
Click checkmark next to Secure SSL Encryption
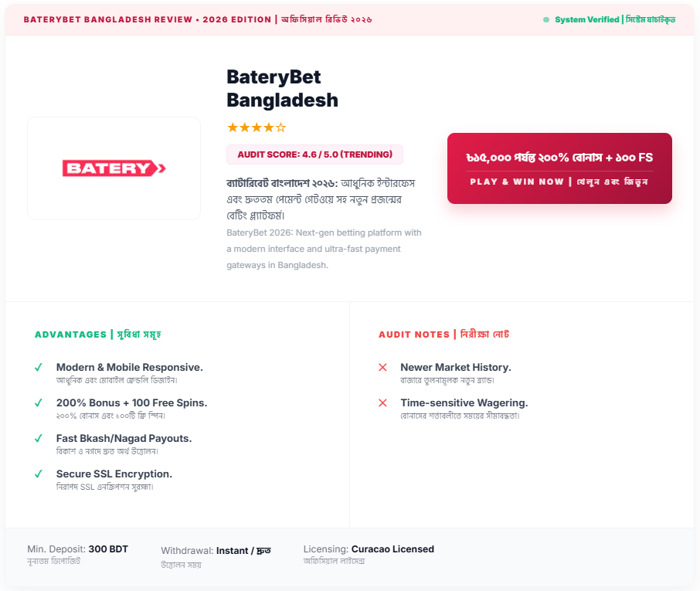[38, 474]
